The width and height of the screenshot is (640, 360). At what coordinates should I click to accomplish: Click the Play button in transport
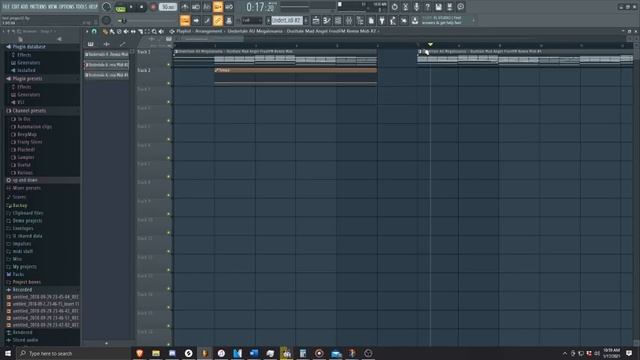click(131, 7)
